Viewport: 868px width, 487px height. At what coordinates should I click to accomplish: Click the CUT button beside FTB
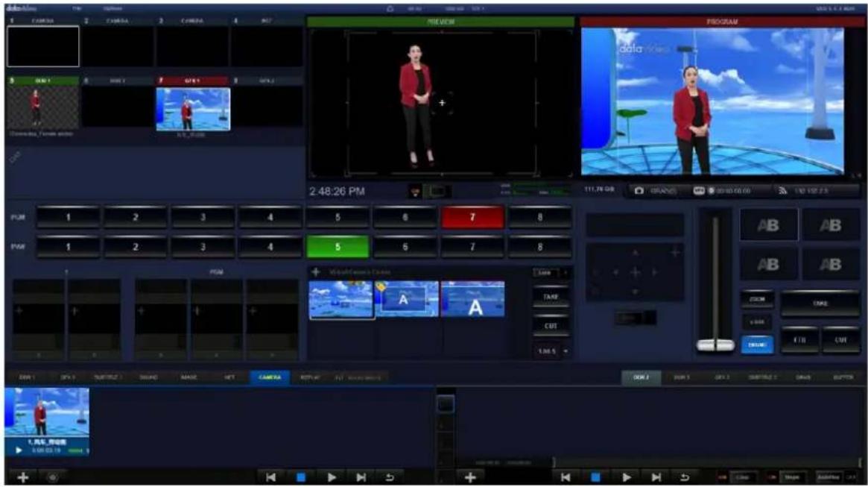click(x=841, y=339)
